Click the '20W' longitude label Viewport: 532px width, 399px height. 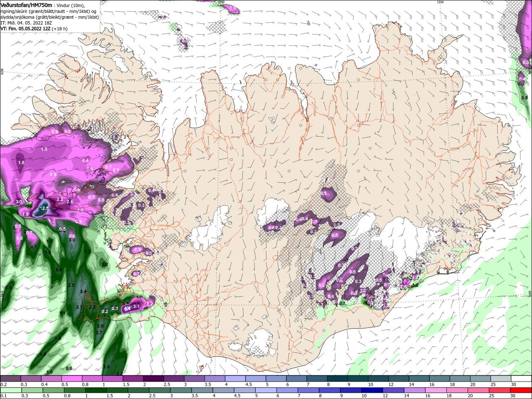221,2
